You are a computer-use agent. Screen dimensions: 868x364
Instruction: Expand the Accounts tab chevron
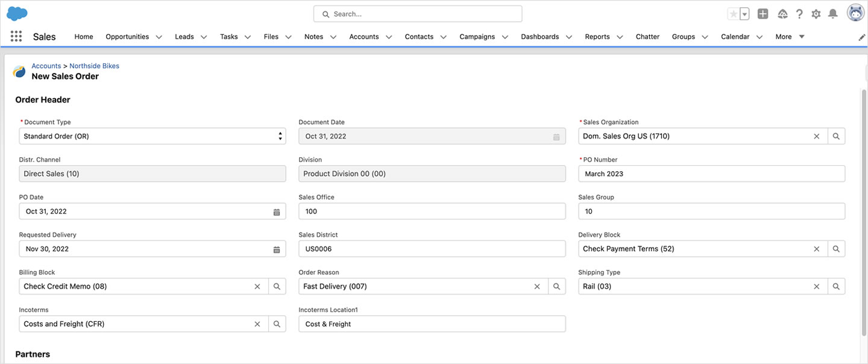389,37
